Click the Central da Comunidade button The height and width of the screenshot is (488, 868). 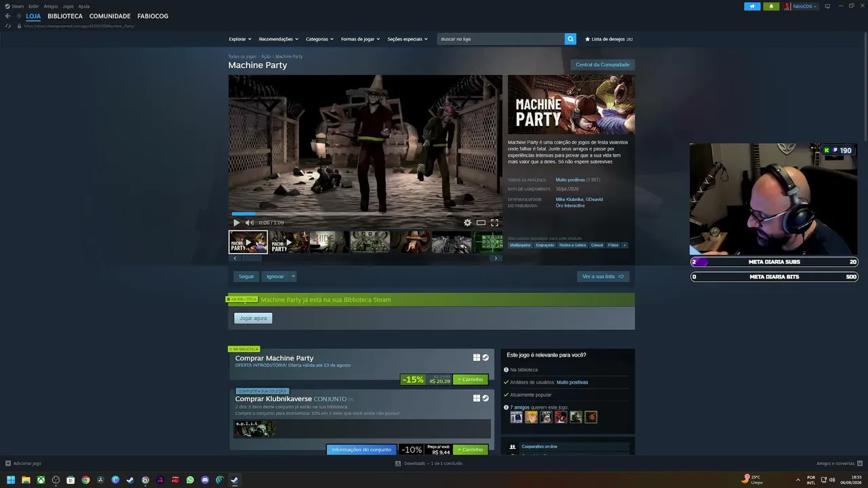tap(603, 65)
